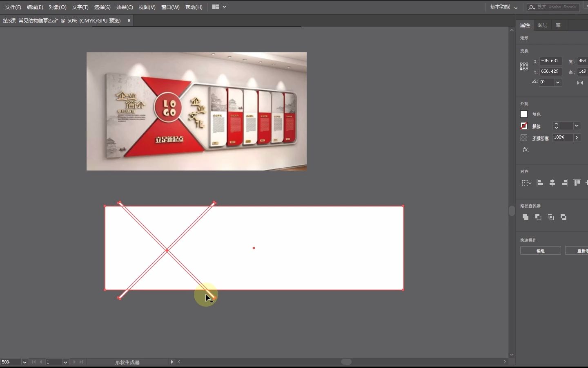
Task: Expand the opacity slider arrow
Action: click(x=577, y=137)
